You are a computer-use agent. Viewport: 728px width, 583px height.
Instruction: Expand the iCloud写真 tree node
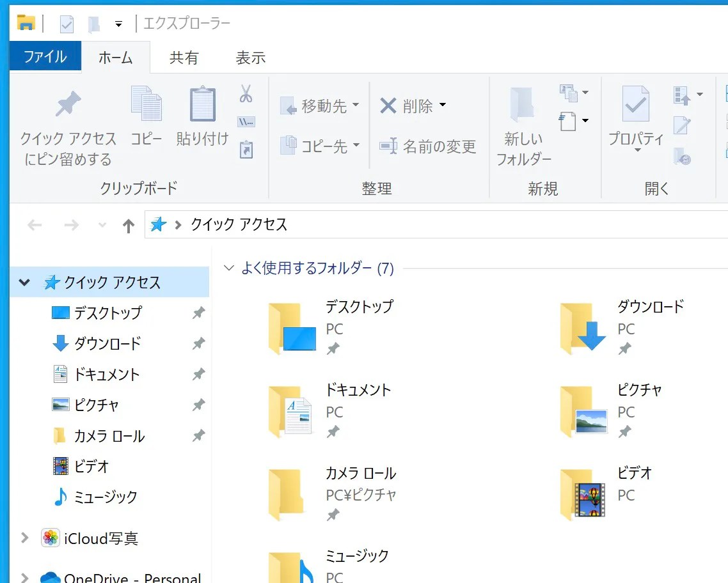tap(24, 538)
